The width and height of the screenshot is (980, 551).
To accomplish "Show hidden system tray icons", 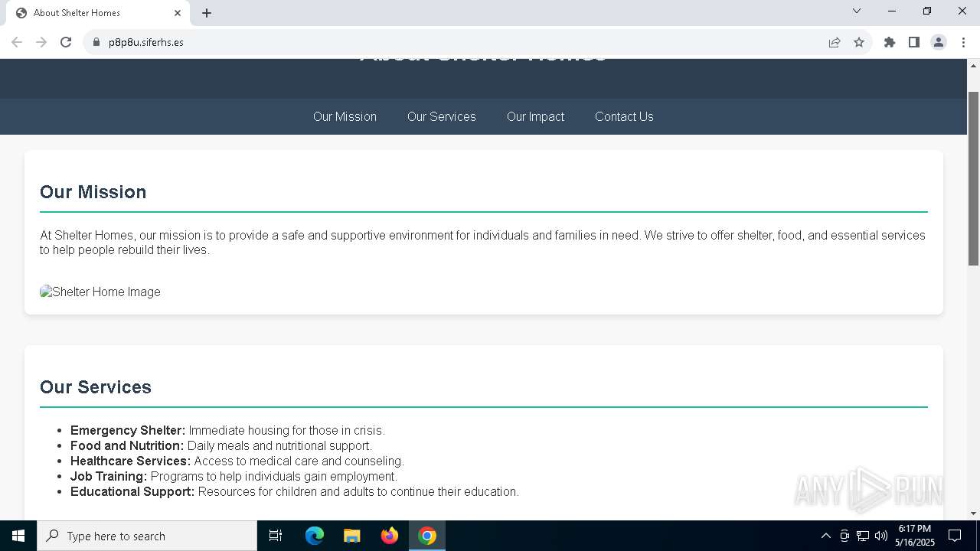I will [825, 536].
